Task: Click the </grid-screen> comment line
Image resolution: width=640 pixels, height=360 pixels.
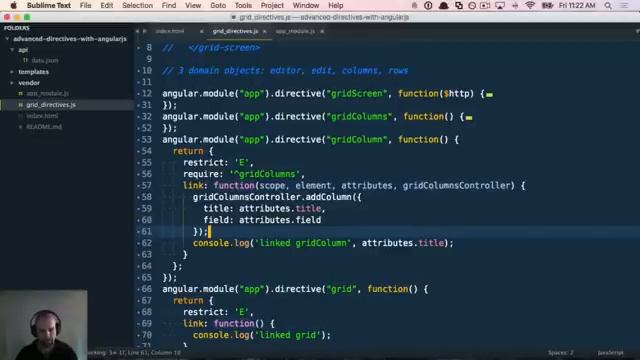Action: pos(211,48)
